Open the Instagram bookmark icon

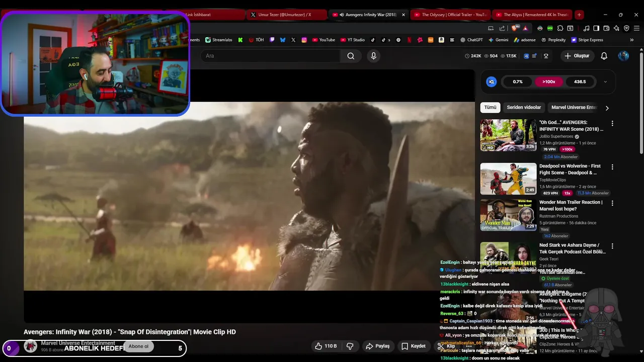coord(304,40)
